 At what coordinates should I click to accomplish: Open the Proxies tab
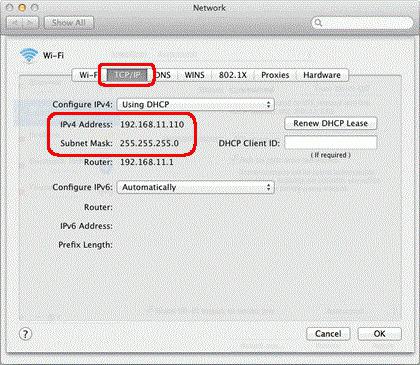tap(275, 75)
